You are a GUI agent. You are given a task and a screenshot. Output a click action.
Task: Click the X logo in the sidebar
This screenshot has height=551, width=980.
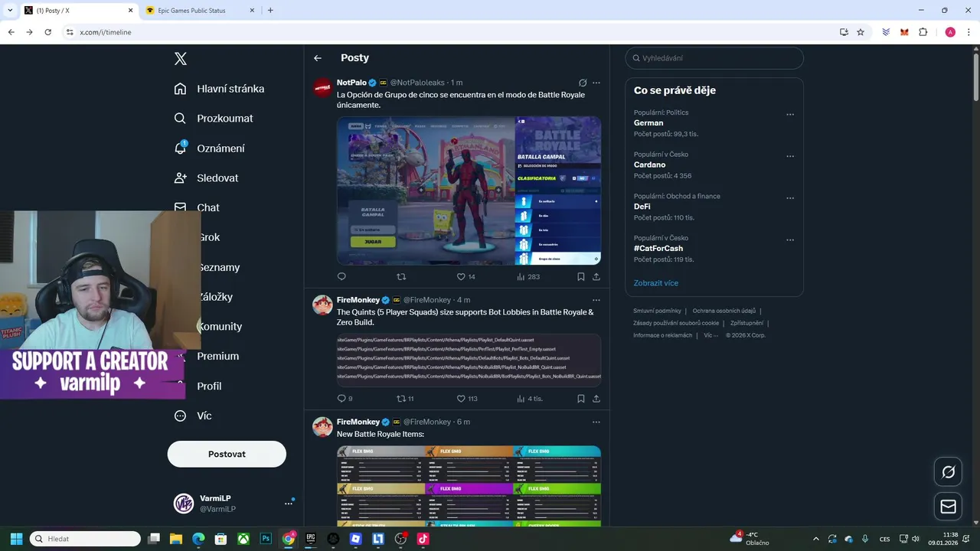(181, 59)
